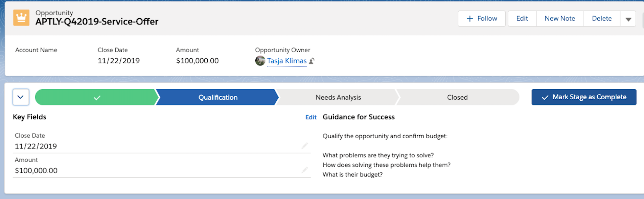Screen dimensions: 644x199
Task: Click the checkmark on the completed green stage
Action: pyautogui.click(x=97, y=98)
